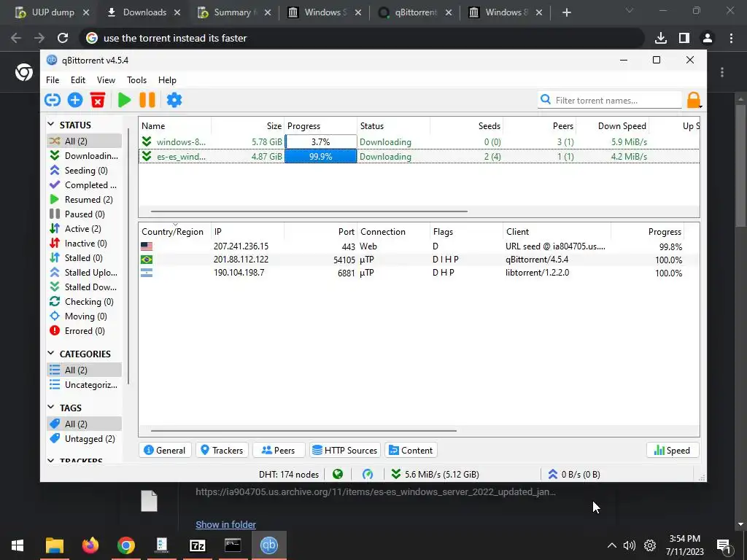
Task: Open 7-Zip from the taskbar
Action: (197, 545)
